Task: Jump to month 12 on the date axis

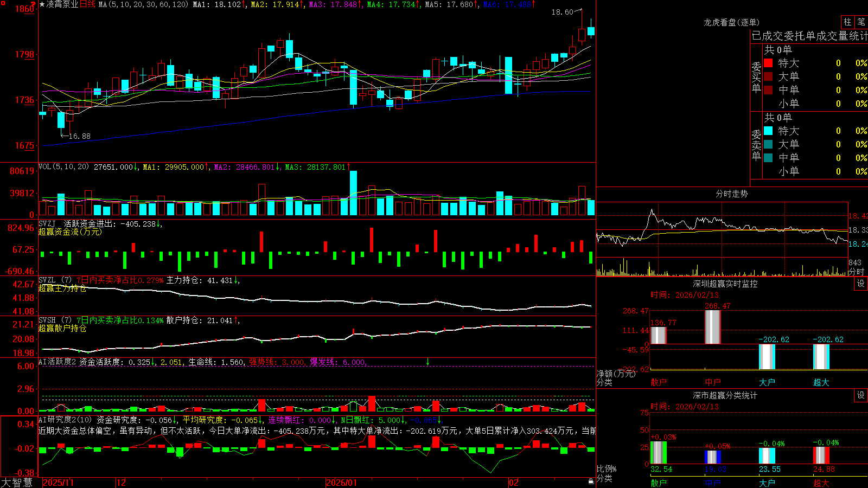Action: click(x=122, y=483)
